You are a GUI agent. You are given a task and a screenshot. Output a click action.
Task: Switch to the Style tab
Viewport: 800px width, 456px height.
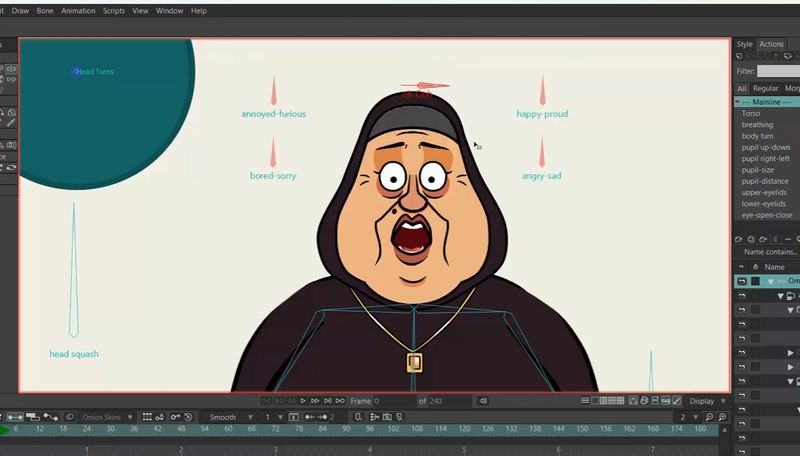744,44
